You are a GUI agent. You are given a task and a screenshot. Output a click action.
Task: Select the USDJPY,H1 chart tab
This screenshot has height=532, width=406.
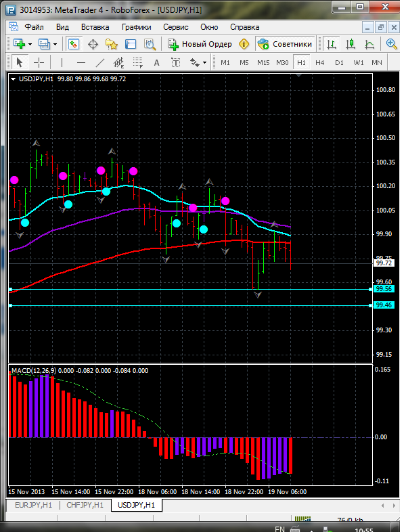click(x=137, y=505)
